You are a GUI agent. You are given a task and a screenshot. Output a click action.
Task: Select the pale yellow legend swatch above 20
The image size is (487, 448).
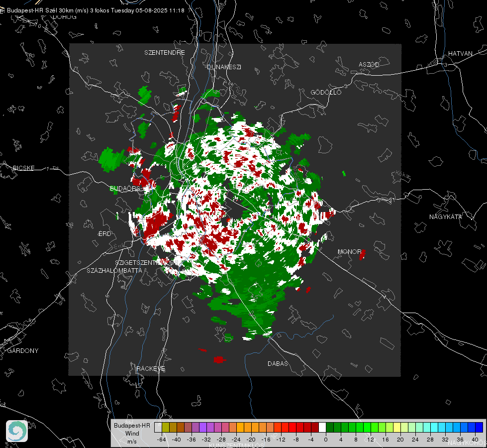pos(397,427)
